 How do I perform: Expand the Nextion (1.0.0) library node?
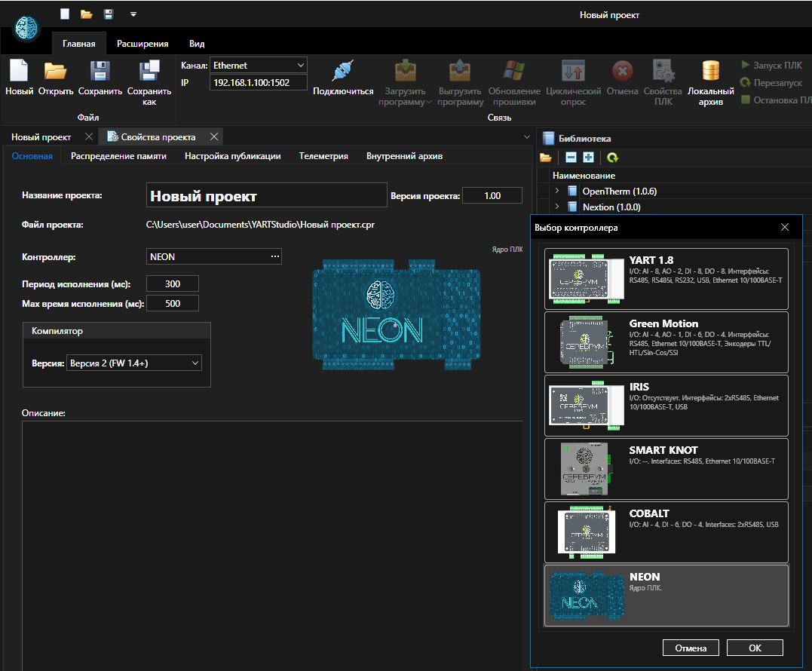(x=557, y=207)
